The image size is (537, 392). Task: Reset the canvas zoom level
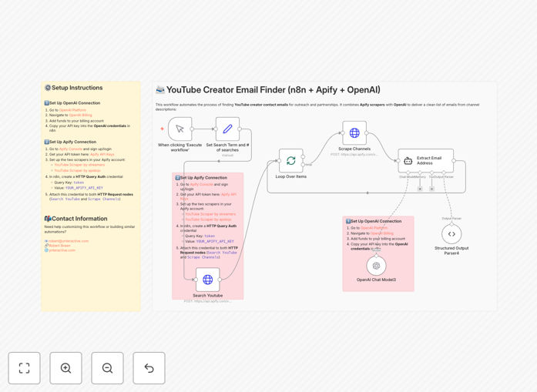coord(149,368)
